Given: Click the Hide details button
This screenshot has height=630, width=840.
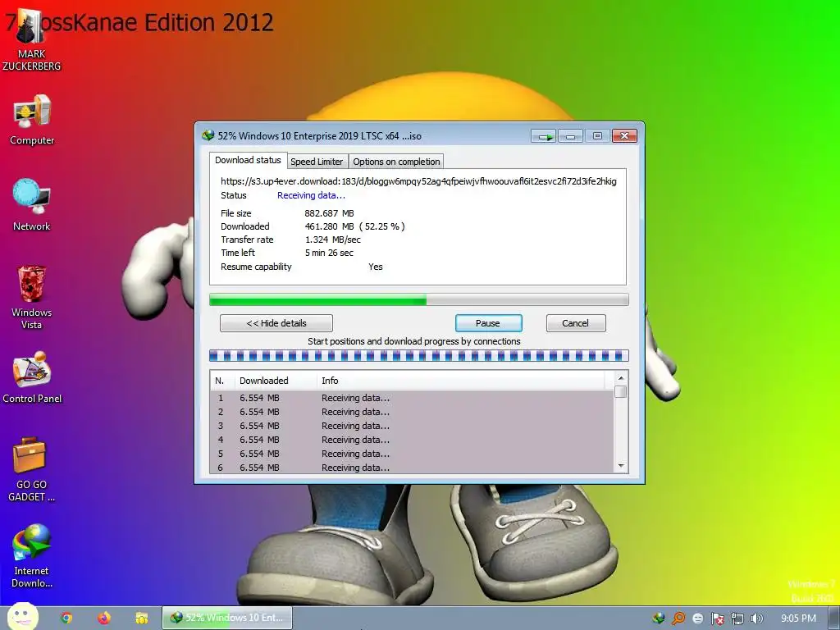Looking at the screenshot, I should [276, 323].
